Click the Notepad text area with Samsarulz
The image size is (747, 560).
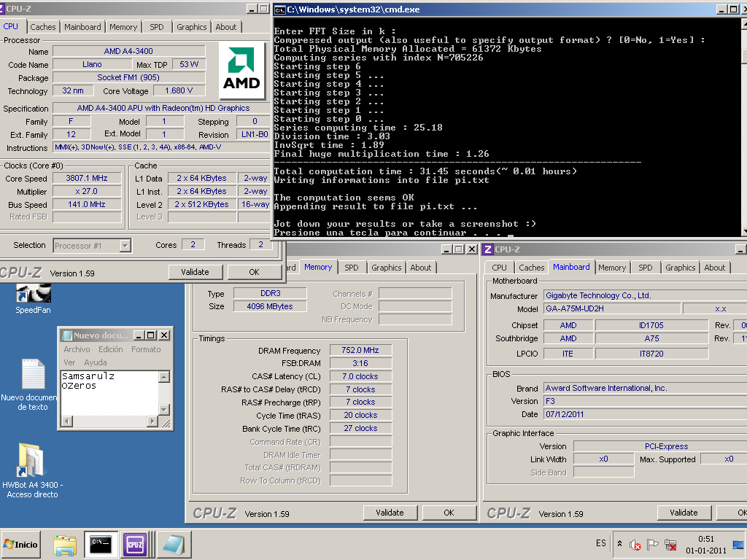pos(109,393)
